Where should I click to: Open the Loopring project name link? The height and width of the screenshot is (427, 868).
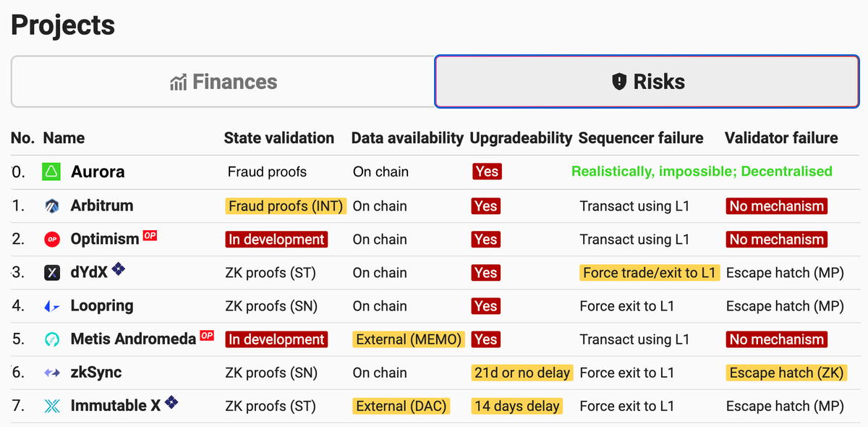(102, 305)
